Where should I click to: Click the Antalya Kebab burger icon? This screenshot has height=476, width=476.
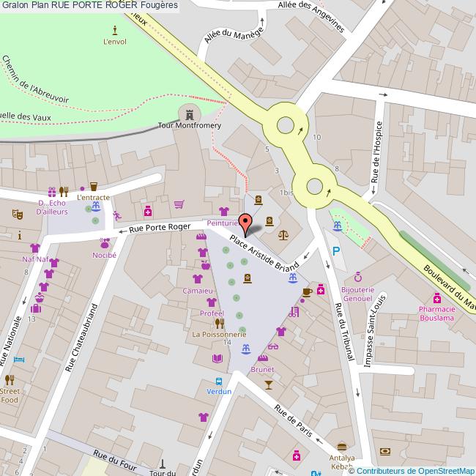(x=341, y=447)
